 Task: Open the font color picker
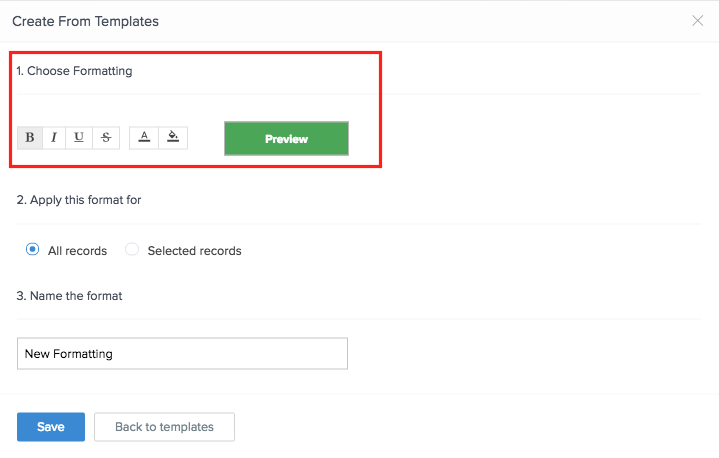[145, 138]
